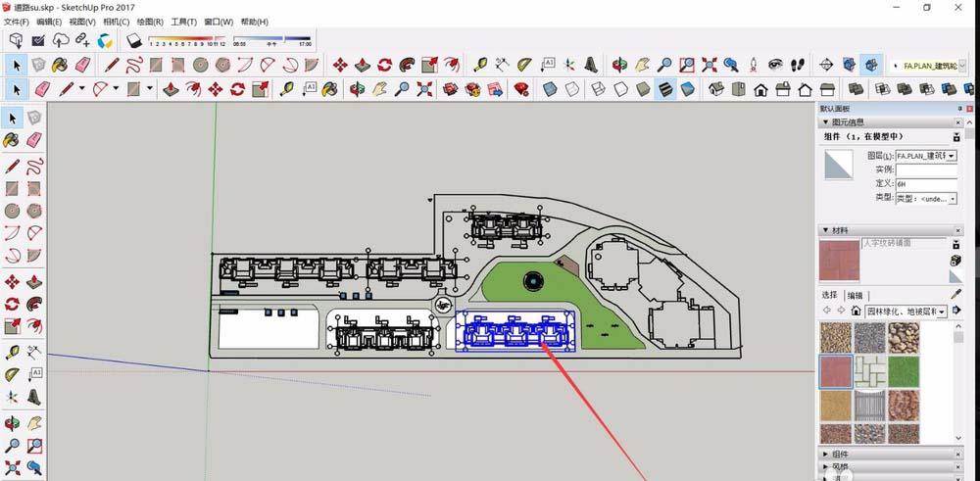Open the arc tool dropdown arrow

coord(116,89)
